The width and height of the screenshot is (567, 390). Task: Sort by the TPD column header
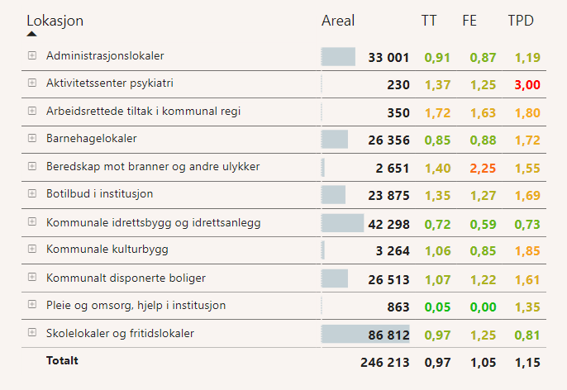[x=521, y=21]
